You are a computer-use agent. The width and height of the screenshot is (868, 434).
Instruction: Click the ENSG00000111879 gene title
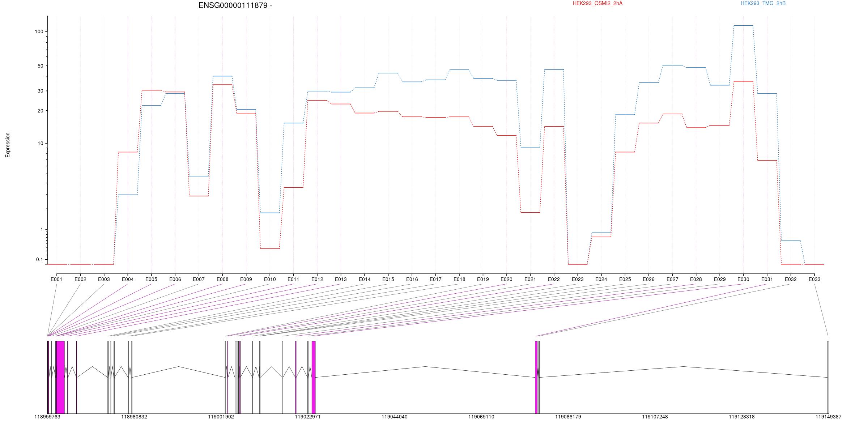click(x=235, y=5)
